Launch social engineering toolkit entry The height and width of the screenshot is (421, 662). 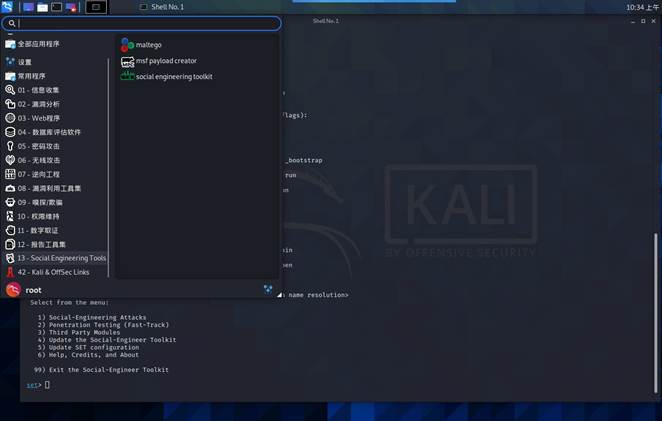(x=167, y=76)
